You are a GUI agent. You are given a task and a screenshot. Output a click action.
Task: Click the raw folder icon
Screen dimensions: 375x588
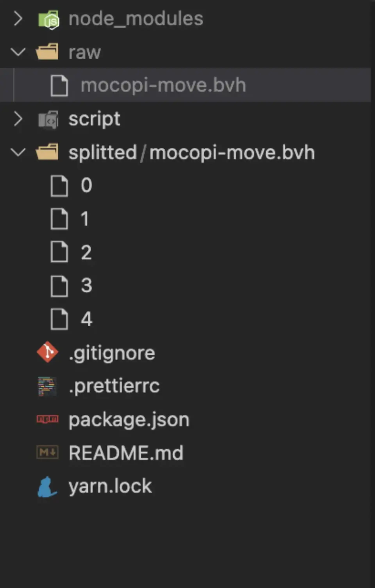tap(47, 52)
